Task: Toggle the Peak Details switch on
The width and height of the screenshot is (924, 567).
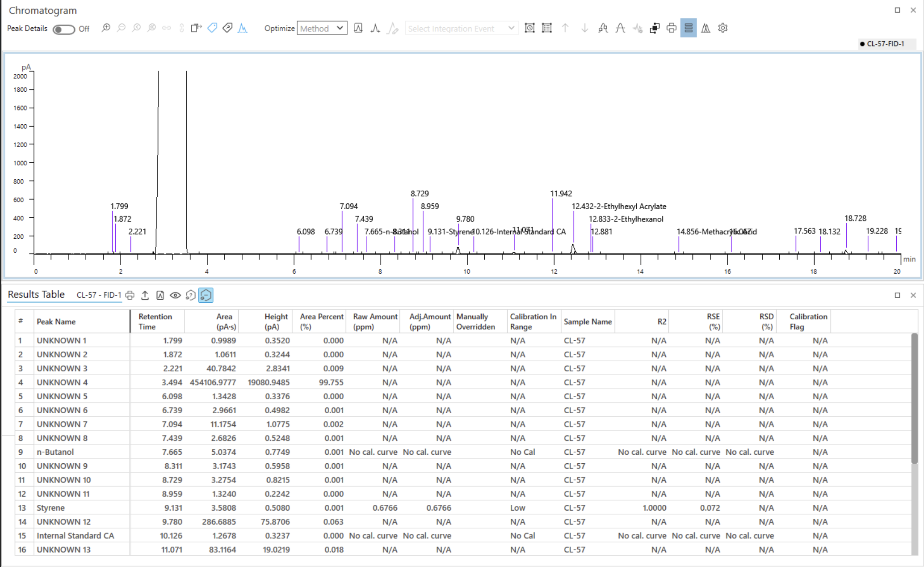Action: click(x=63, y=29)
